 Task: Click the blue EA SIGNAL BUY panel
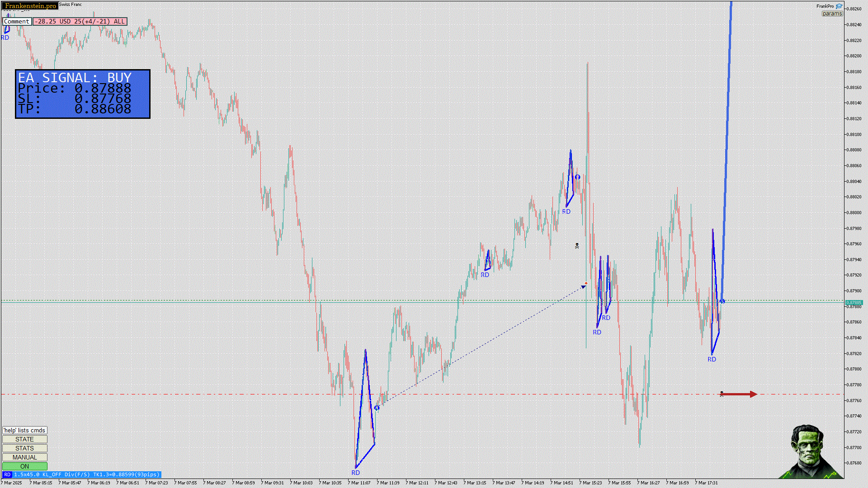click(83, 94)
